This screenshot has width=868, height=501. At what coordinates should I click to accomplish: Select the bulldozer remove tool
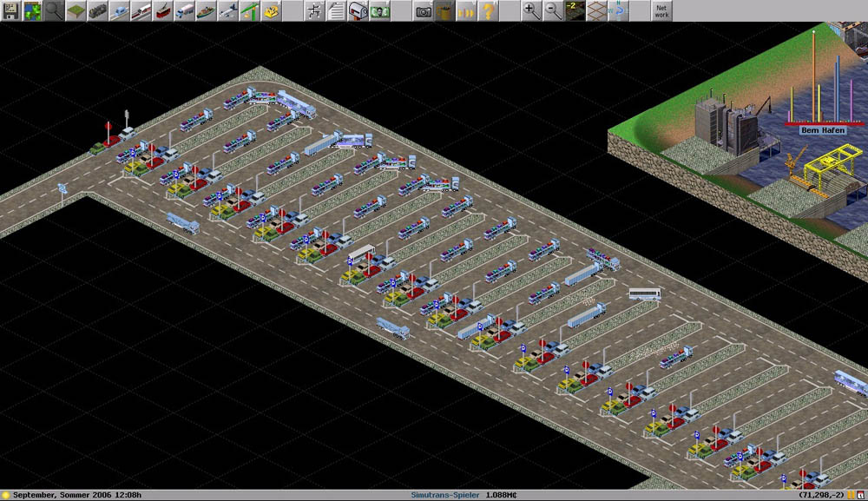click(272, 10)
